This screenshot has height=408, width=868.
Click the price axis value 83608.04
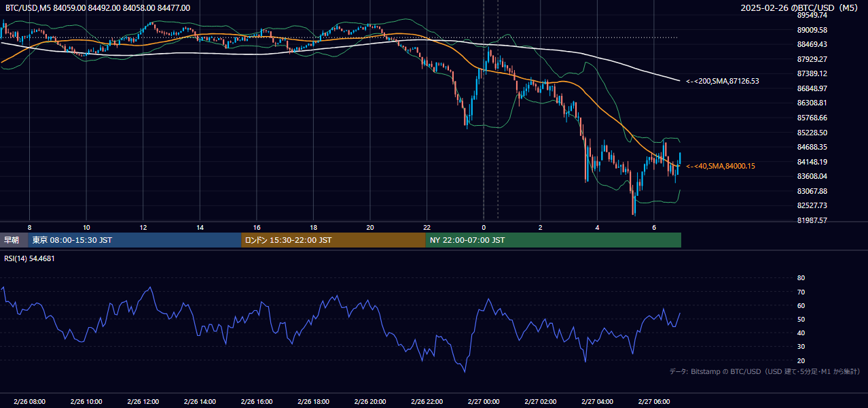point(812,176)
